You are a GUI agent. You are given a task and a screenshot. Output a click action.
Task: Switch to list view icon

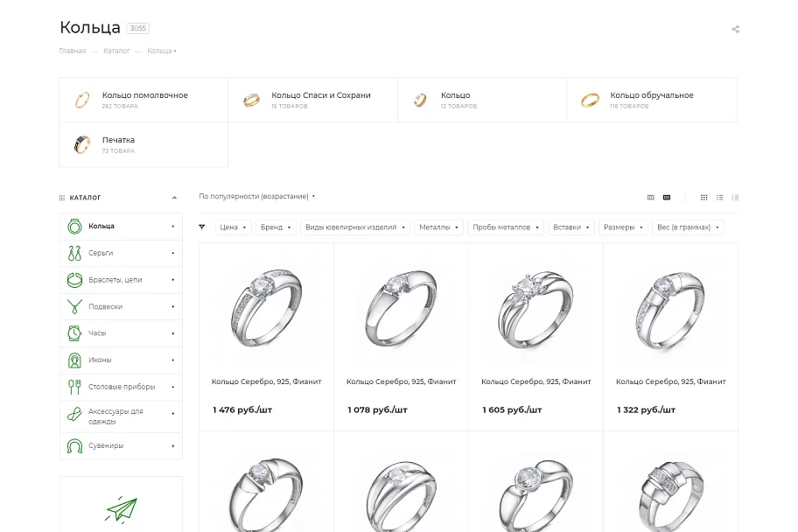(x=719, y=198)
